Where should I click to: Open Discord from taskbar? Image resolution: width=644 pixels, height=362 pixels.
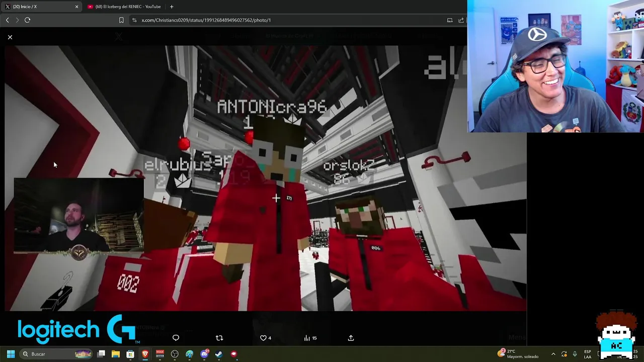[x=204, y=354]
